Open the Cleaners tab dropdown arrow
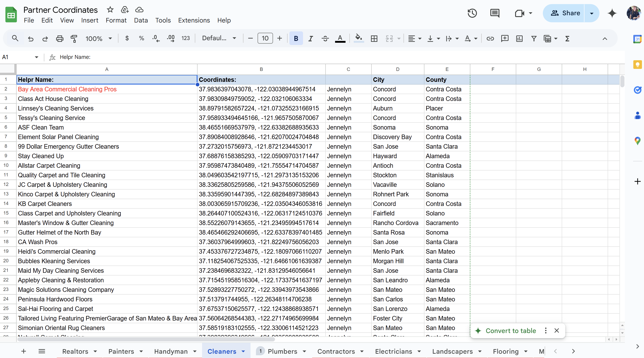Viewport: 644px width, 358px height. tap(243, 351)
